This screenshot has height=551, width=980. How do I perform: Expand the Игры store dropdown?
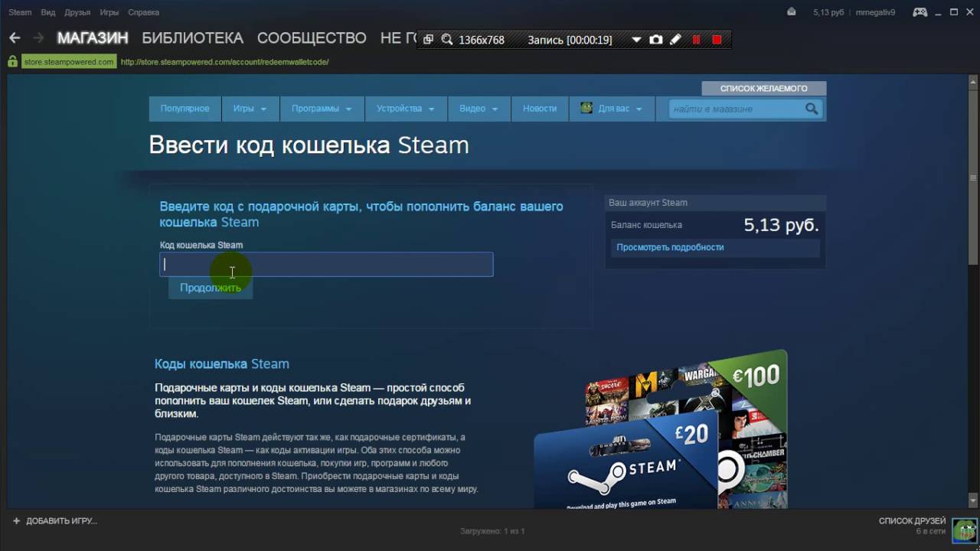tap(250, 109)
